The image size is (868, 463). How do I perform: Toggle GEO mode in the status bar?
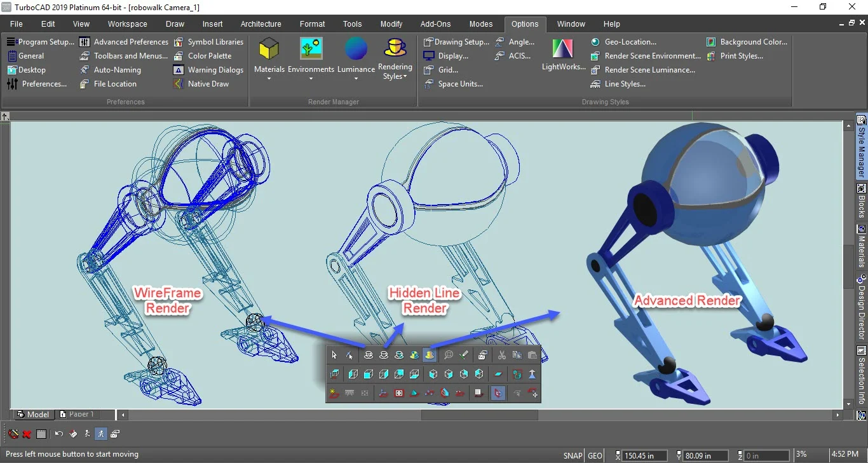(594, 455)
